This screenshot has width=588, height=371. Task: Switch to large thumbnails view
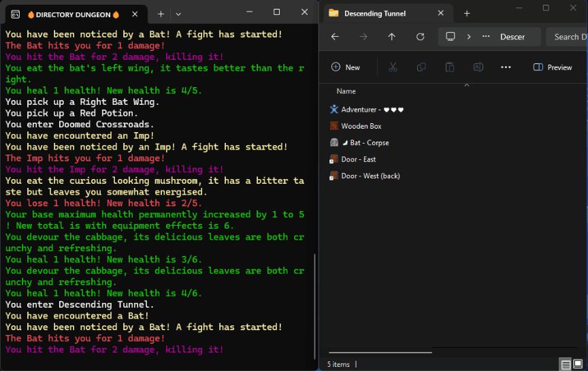pyautogui.click(x=579, y=364)
